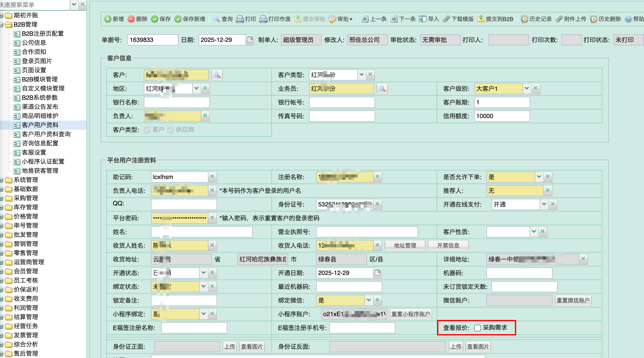Viewport: 644px width, 358px height.
Task: Toggle the 客户 customer type checkbox
Action: [x=147, y=130]
